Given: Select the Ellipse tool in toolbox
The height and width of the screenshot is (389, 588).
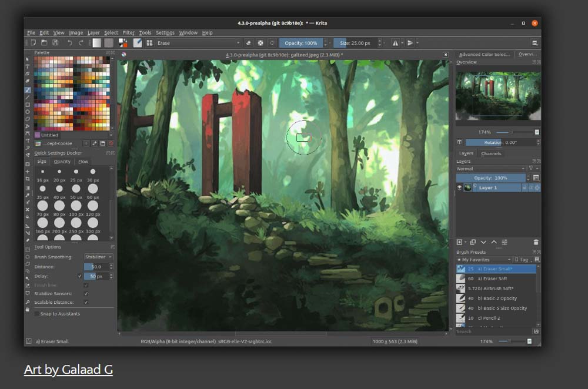Looking at the screenshot, I should tap(28, 112).
